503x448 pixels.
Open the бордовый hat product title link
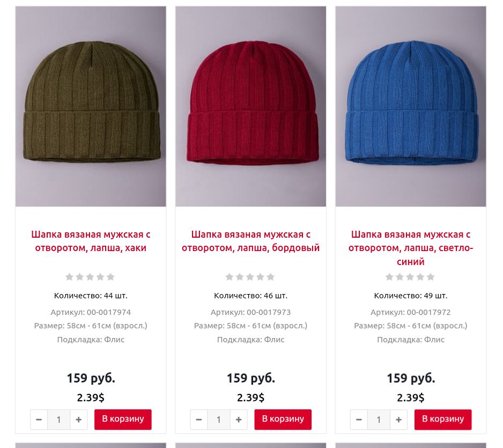tap(251, 241)
